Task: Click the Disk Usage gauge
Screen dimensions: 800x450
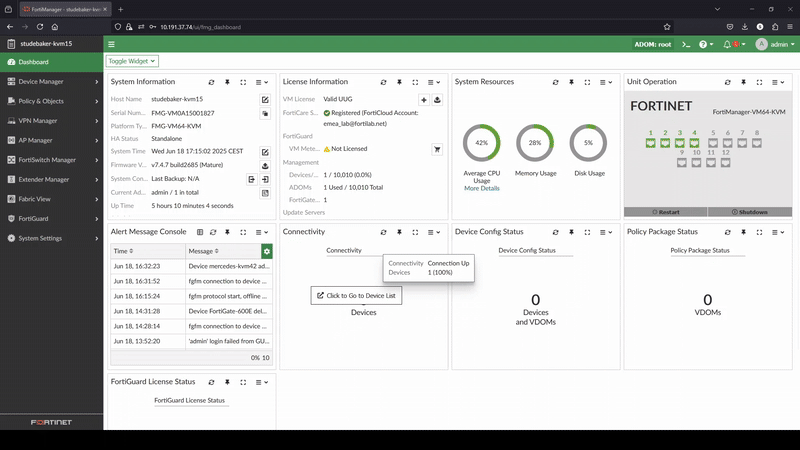Action: (588, 143)
